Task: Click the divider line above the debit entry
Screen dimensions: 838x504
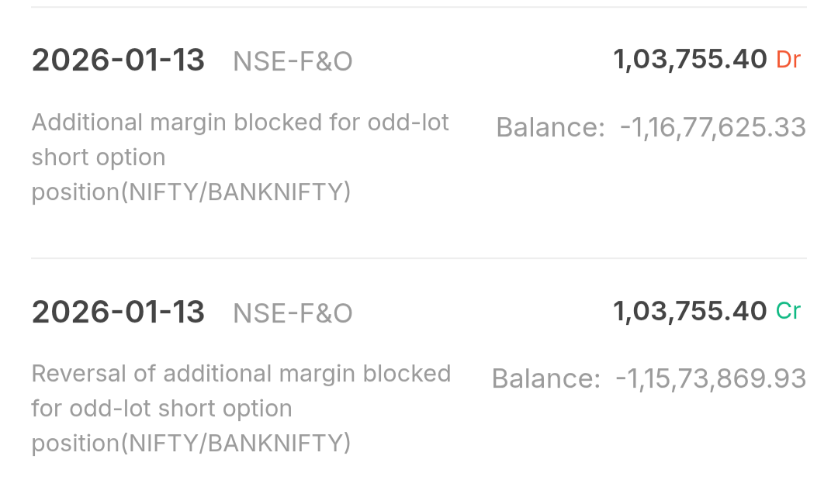Action: click(x=419, y=8)
